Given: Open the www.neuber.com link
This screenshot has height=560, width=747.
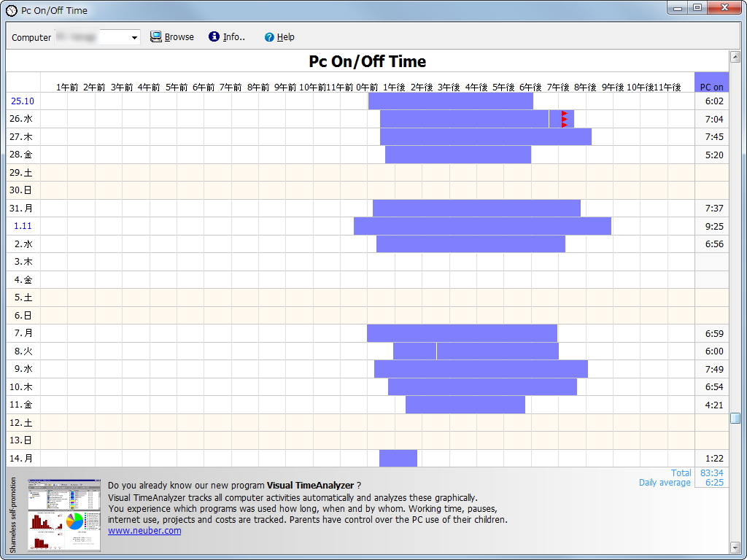Looking at the screenshot, I should (x=144, y=531).
